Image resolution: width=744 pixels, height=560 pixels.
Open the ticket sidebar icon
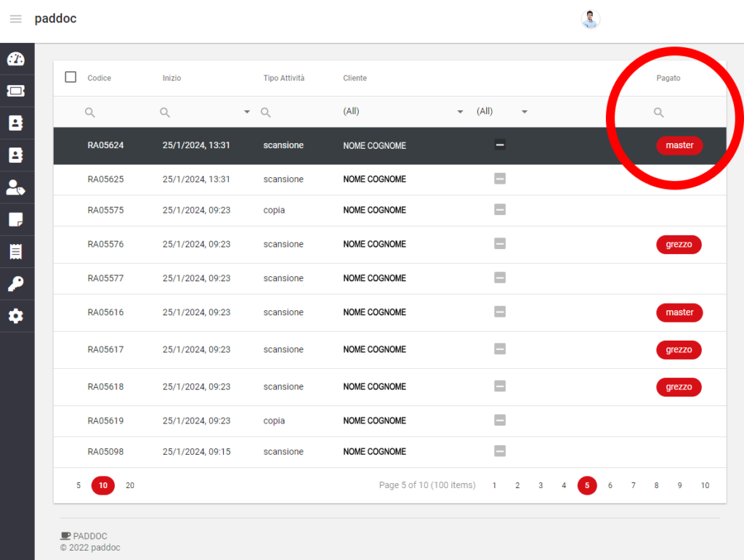16,91
